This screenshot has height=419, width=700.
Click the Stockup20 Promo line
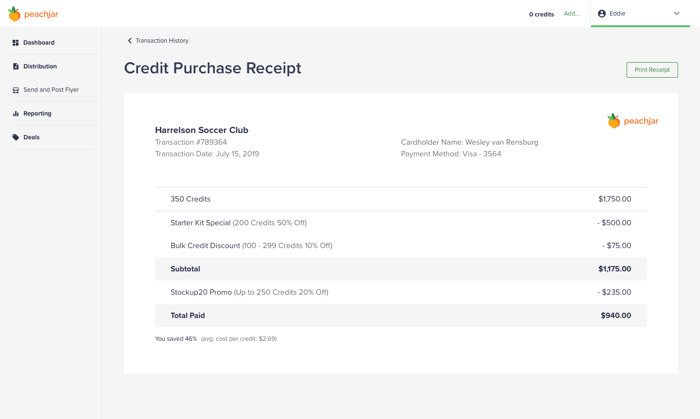click(x=250, y=292)
